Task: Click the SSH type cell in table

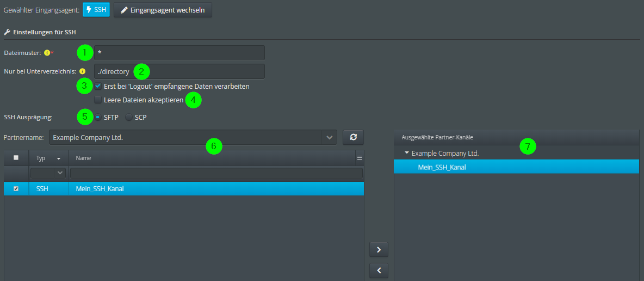Action: 48,189
